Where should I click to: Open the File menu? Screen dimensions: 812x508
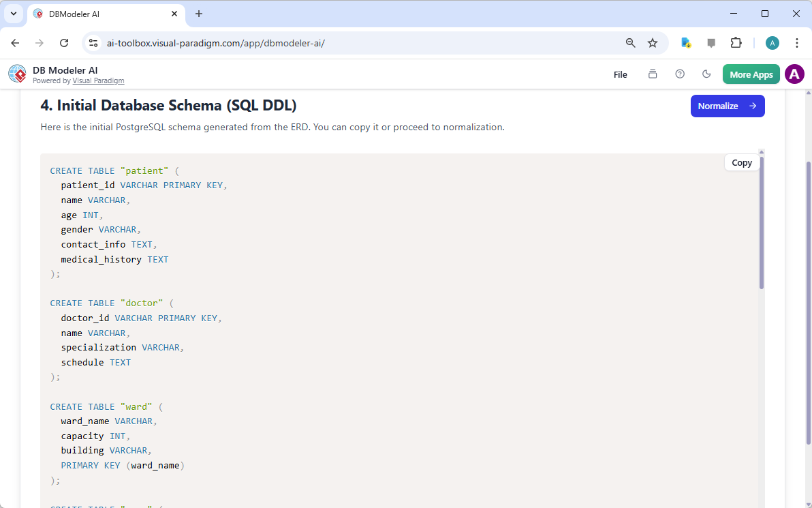click(x=620, y=74)
